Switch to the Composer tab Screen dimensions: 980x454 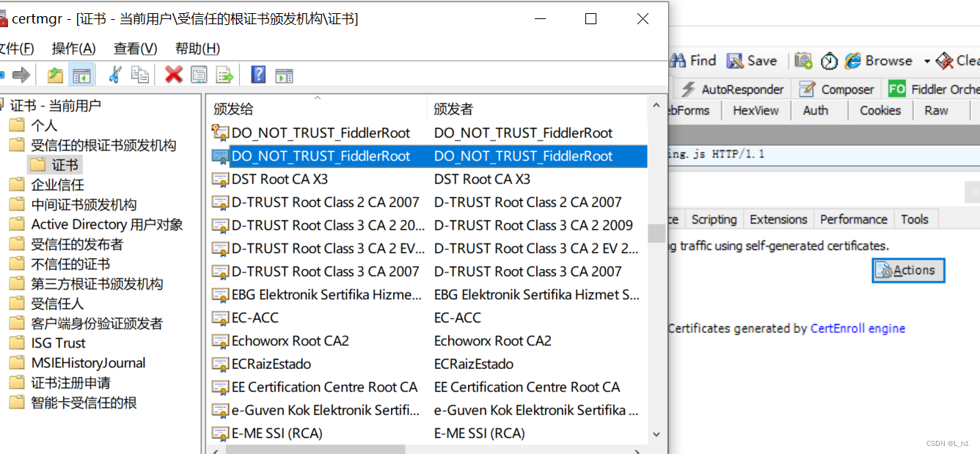(837, 89)
